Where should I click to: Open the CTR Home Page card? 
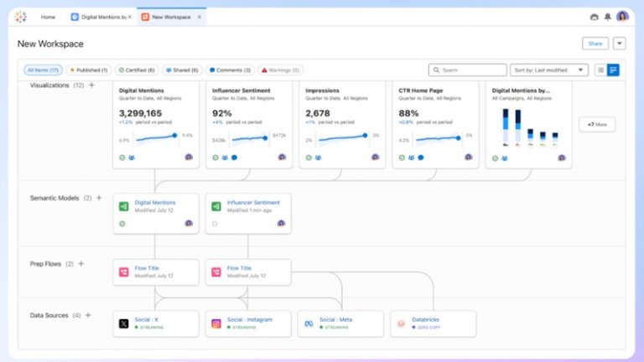click(435, 124)
